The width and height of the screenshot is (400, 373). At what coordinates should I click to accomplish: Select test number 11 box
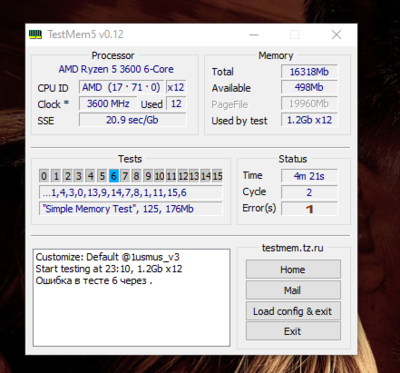coord(171,176)
